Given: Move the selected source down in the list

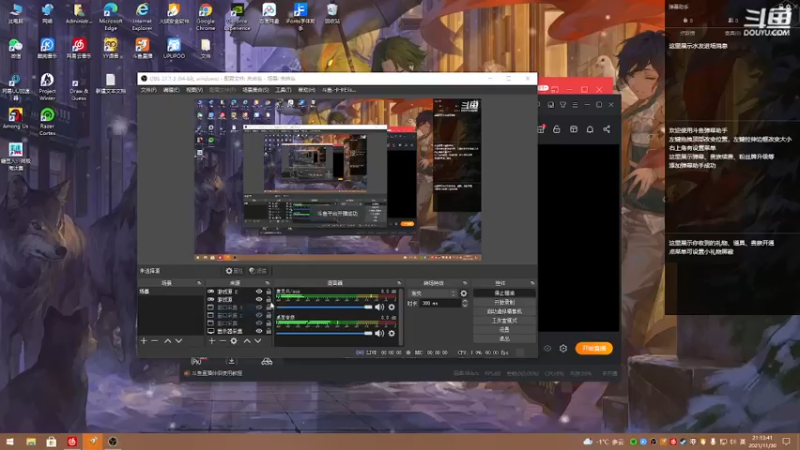Looking at the screenshot, I should pyautogui.click(x=258, y=341).
